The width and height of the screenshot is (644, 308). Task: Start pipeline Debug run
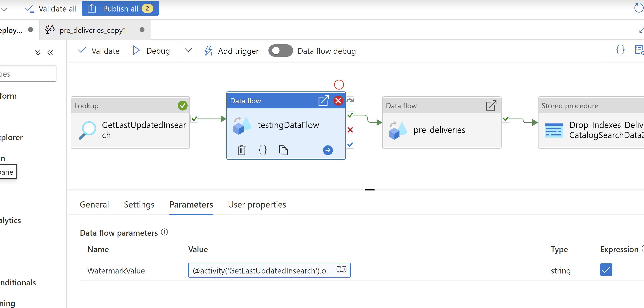click(151, 51)
